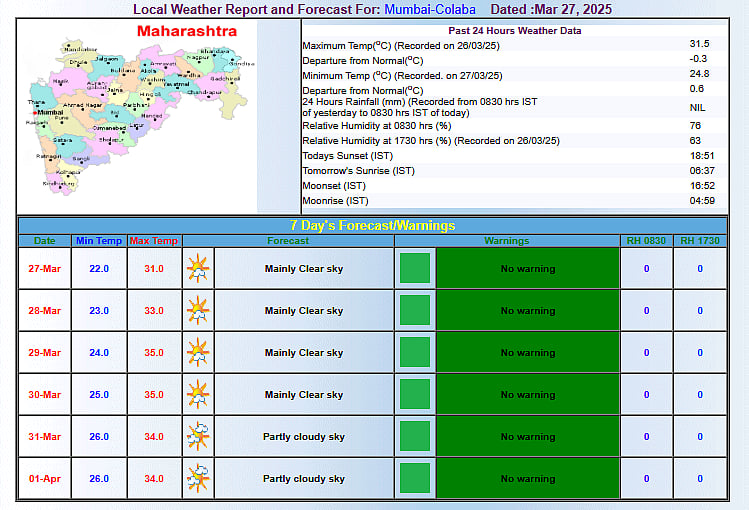Click the Max Temp column header
The image size is (749, 510).
(x=154, y=241)
